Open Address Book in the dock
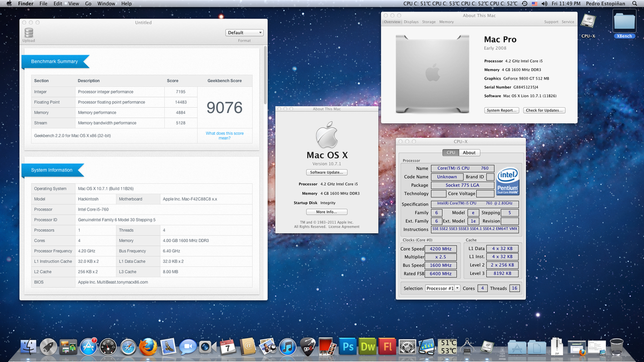 247,346
